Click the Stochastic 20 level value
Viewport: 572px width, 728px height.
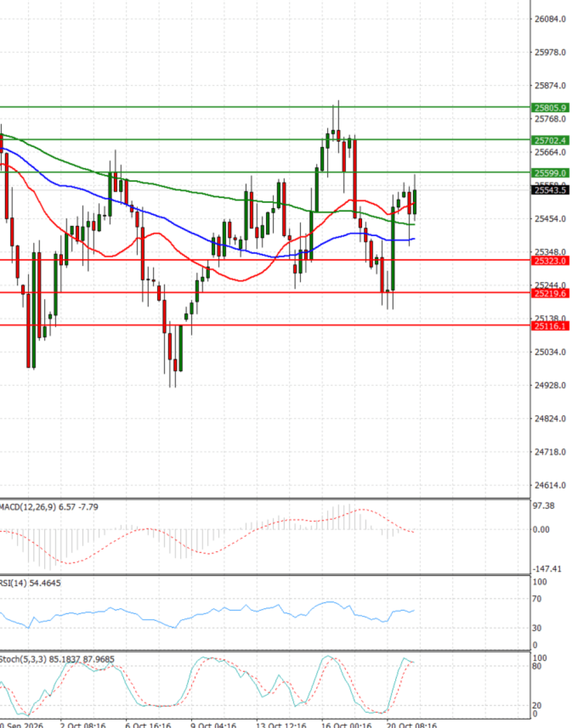tap(537, 706)
